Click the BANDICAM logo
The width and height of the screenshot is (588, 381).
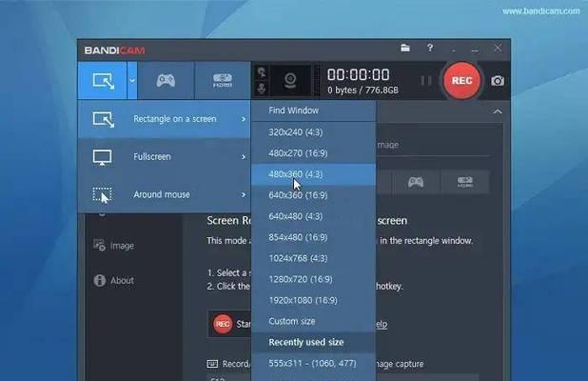115,50
